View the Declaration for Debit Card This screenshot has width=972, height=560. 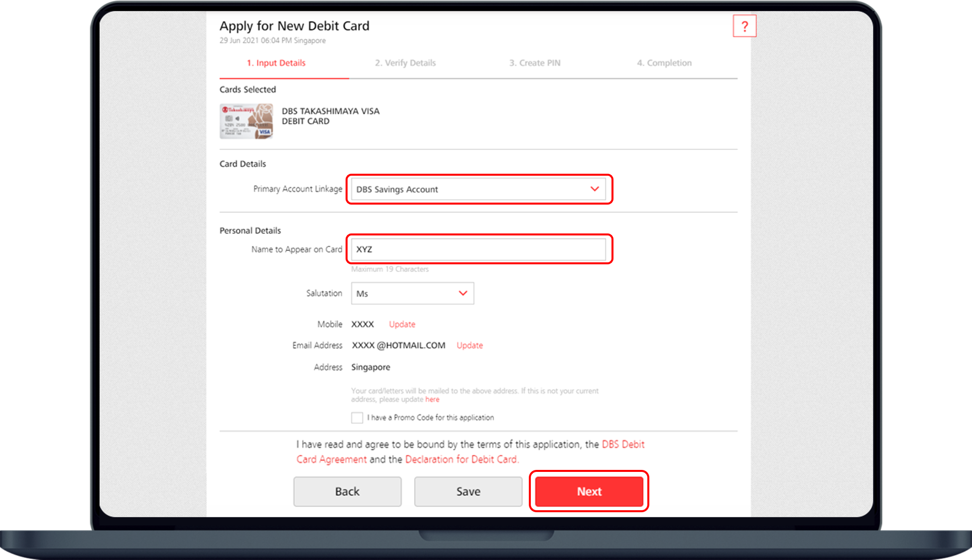[461, 459]
